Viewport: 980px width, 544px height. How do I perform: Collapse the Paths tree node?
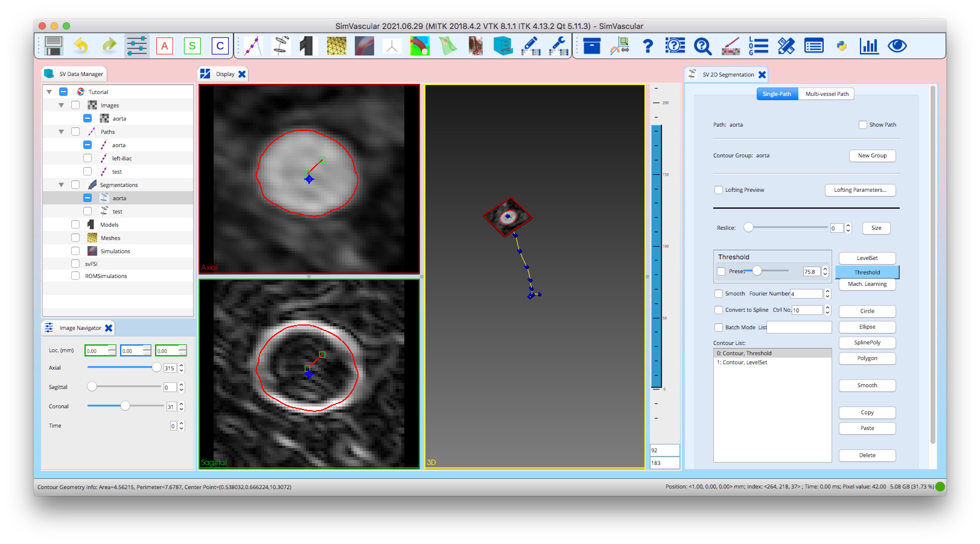pos(61,131)
